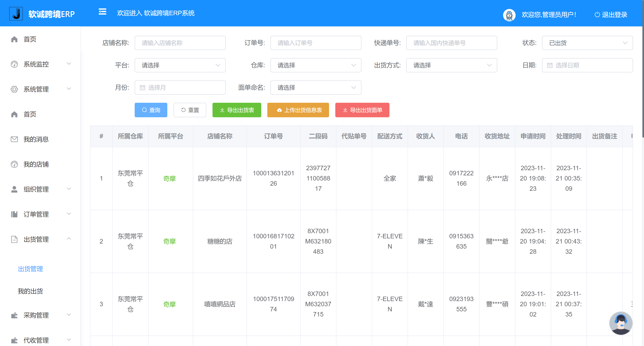The height and width of the screenshot is (346, 644).
Task: Click the ERP logo icon
Action: tap(16, 13)
